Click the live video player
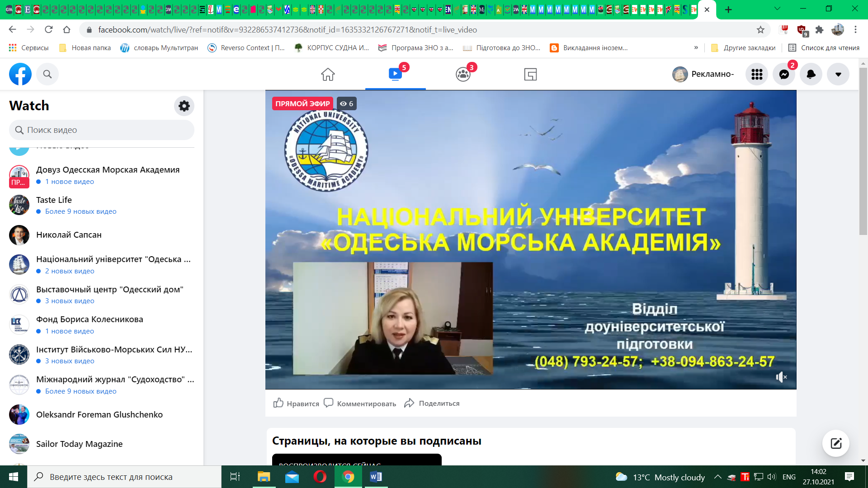The image size is (868, 488). [x=531, y=239]
